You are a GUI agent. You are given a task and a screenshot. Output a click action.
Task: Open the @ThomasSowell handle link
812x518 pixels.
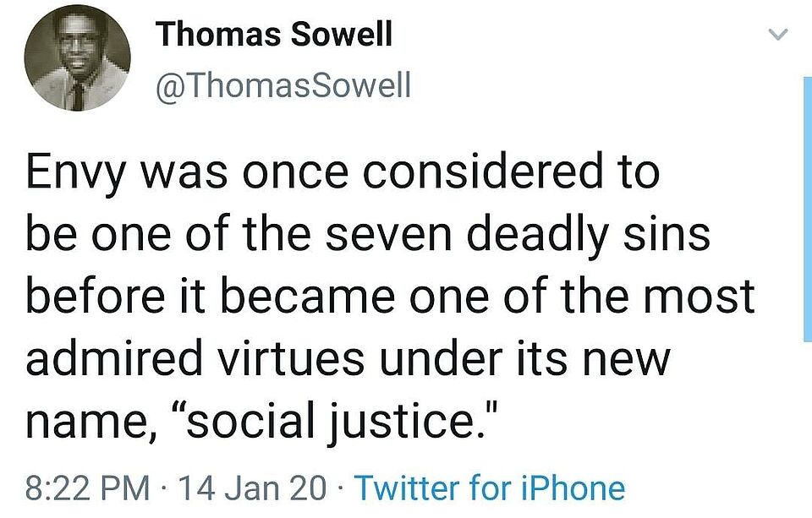tap(283, 85)
